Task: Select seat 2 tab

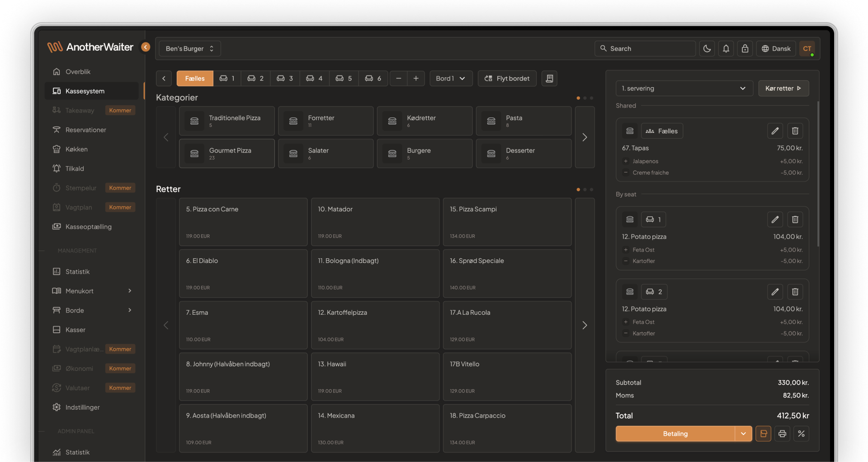Action: coord(255,79)
